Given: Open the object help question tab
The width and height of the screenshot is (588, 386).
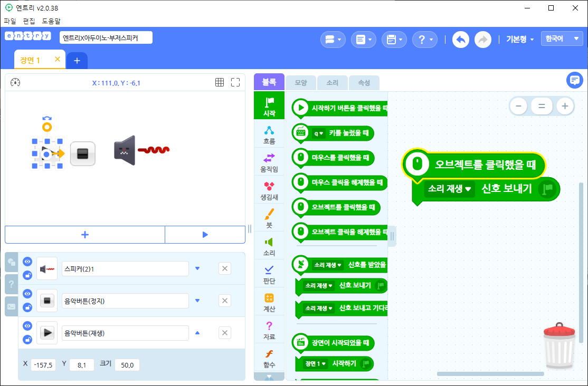Looking at the screenshot, I should (x=11, y=284).
